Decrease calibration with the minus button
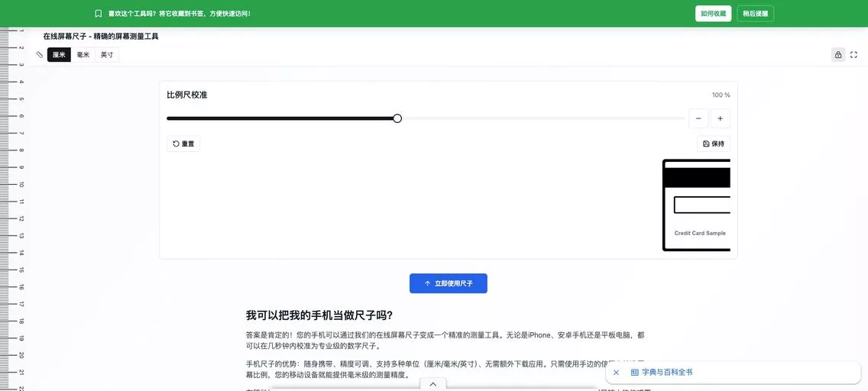Image resolution: width=868 pixels, height=391 pixels. coord(698,118)
